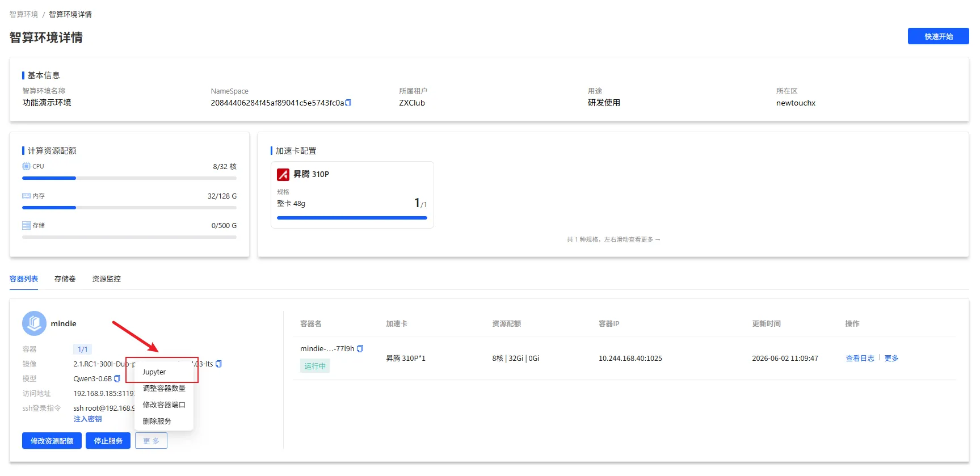Image resolution: width=980 pixels, height=476 pixels.
Task: Copy the mindie image name icon
Action: 219,364
